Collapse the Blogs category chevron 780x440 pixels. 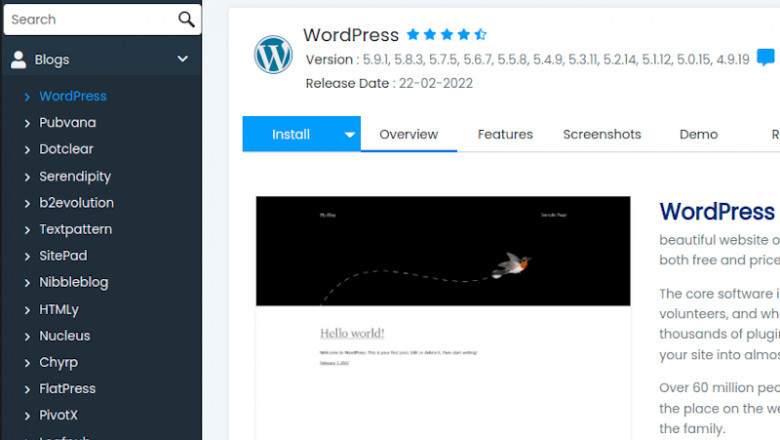pos(183,59)
